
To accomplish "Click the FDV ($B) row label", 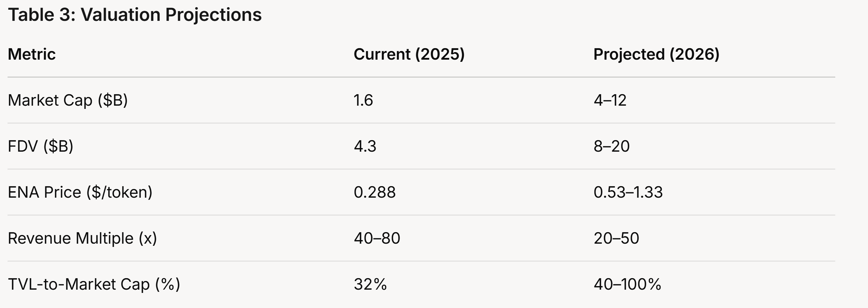I will tap(41, 146).
